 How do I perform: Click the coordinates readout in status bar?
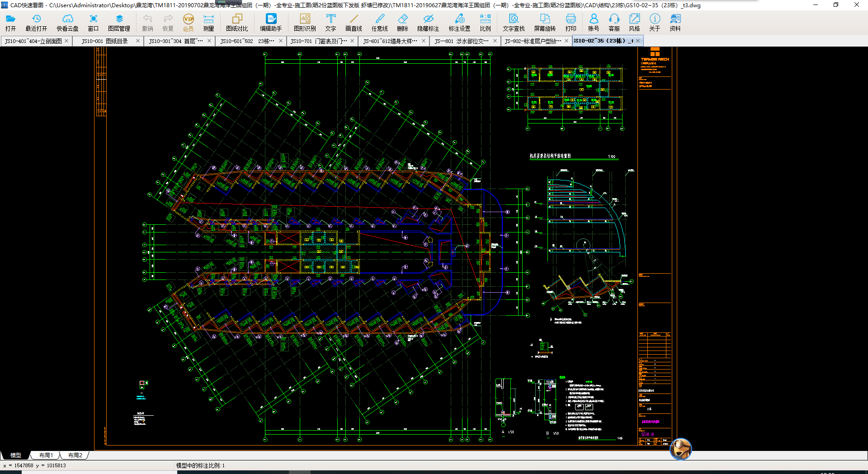tap(35, 465)
